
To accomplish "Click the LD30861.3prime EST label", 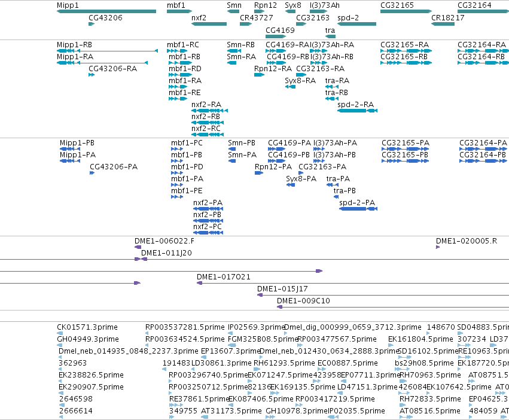I will pyautogui.click(x=221, y=363).
